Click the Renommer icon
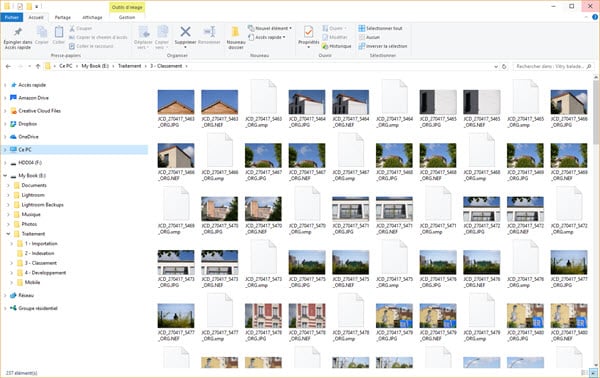Image resolution: width=600 pixels, height=378 pixels. pos(209,32)
